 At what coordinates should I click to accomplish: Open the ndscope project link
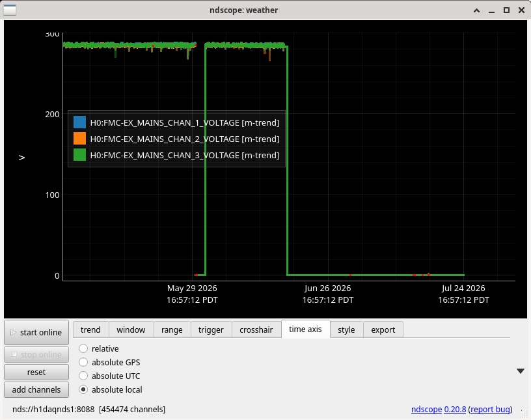[x=426, y=409]
